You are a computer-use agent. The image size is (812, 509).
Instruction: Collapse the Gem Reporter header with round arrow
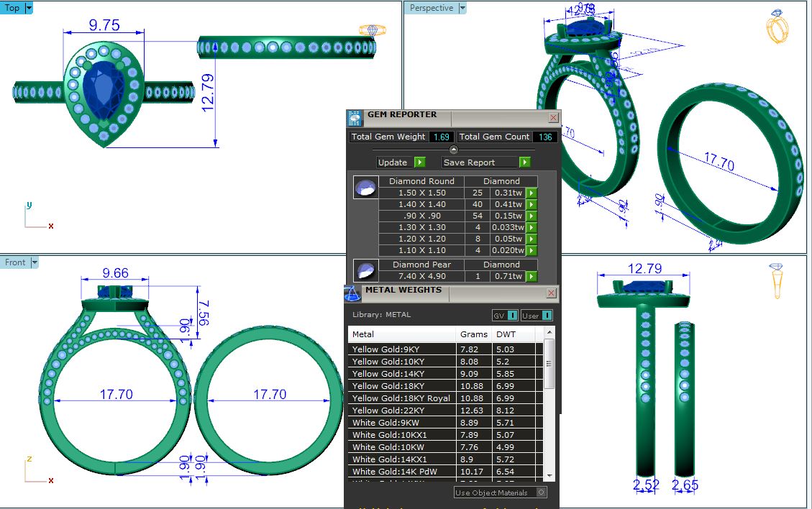[453, 150]
